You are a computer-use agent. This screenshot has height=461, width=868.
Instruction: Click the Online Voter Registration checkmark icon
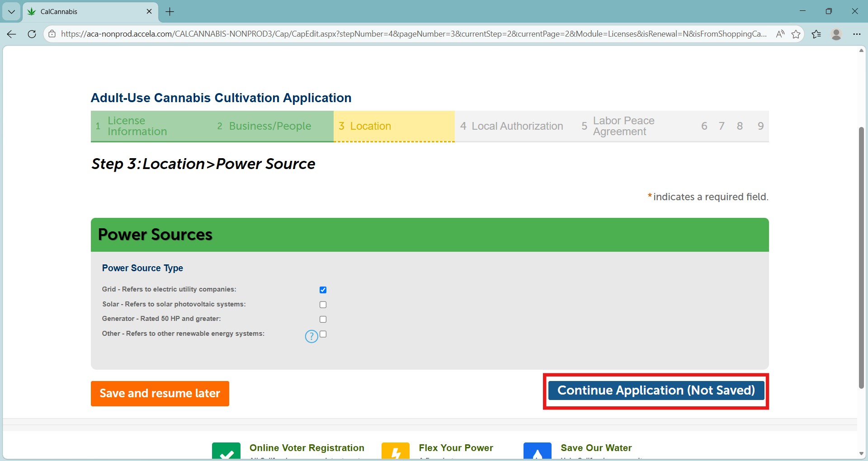pyautogui.click(x=226, y=451)
